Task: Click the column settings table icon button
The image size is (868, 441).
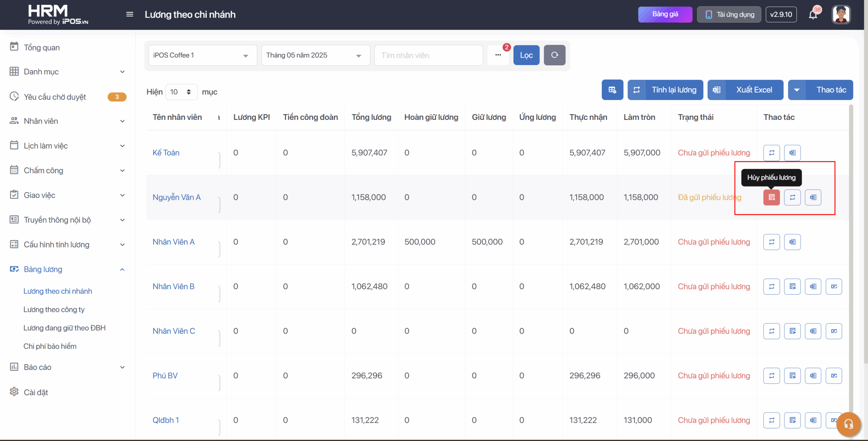Action: (612, 90)
